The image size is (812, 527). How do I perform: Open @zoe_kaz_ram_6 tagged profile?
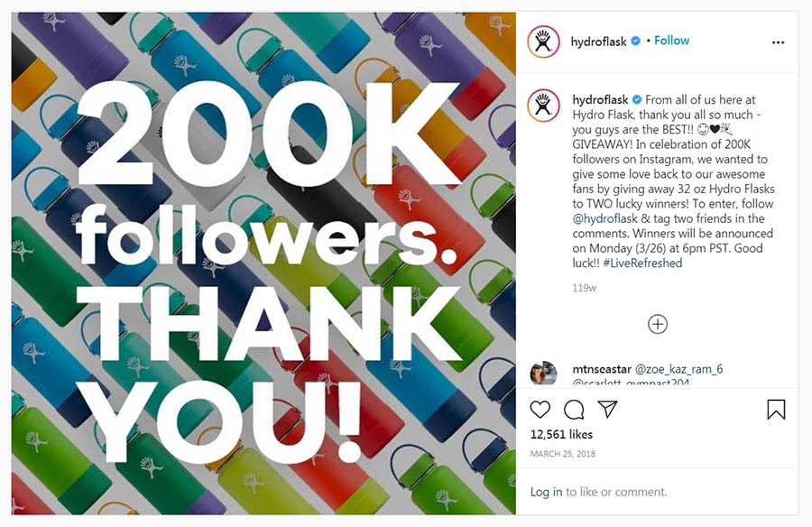pos(678,369)
